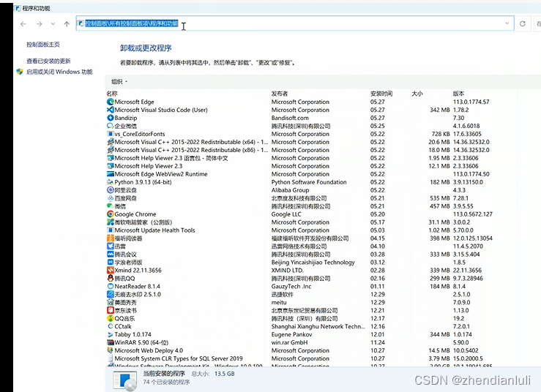The height and width of the screenshot is (392, 541).
Task: Click the 百度网盘 program icon
Action: [x=110, y=198]
